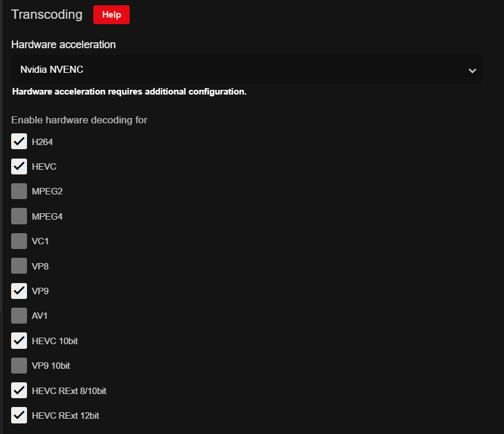Screen dimensions: 504x434
Task: Disable H264 hardware decoding checkbox
Action: [x=19, y=142]
